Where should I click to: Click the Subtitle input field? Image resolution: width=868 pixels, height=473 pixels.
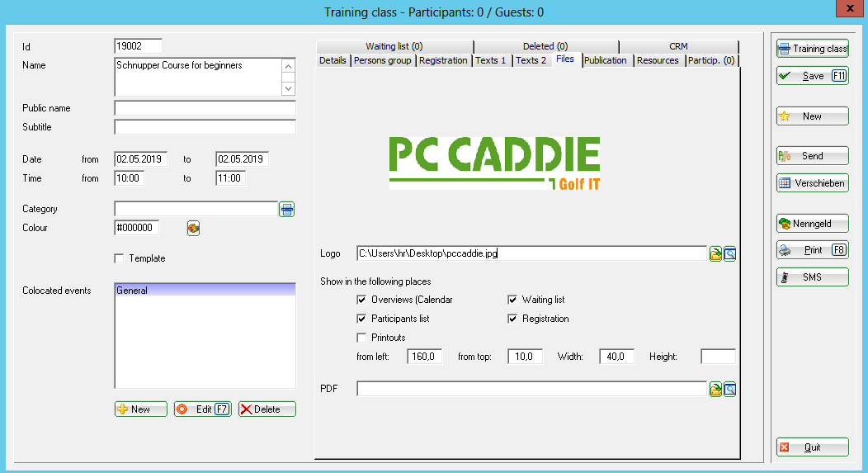(205, 127)
